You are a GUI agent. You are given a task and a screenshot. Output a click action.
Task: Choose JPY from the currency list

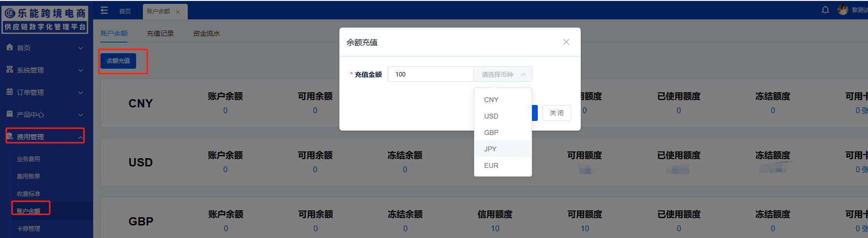point(503,149)
